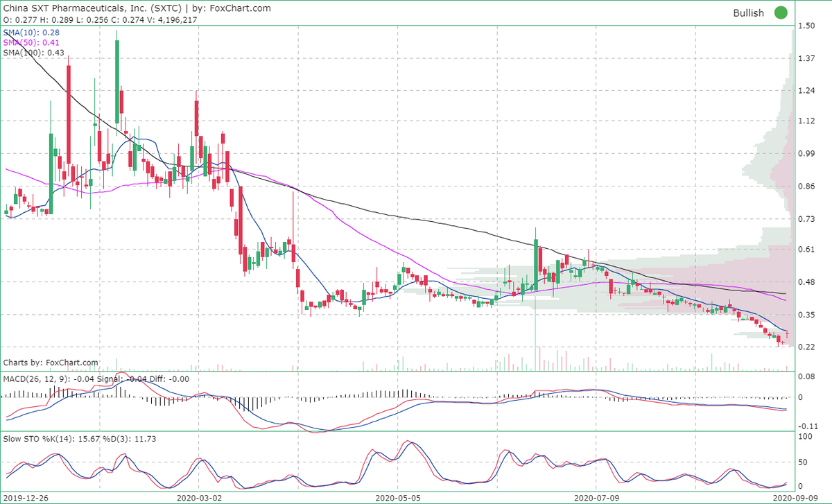Click the China SXT Pharmaceuticals chart title
Screen dimensions: 832x504
(x=138, y=8)
